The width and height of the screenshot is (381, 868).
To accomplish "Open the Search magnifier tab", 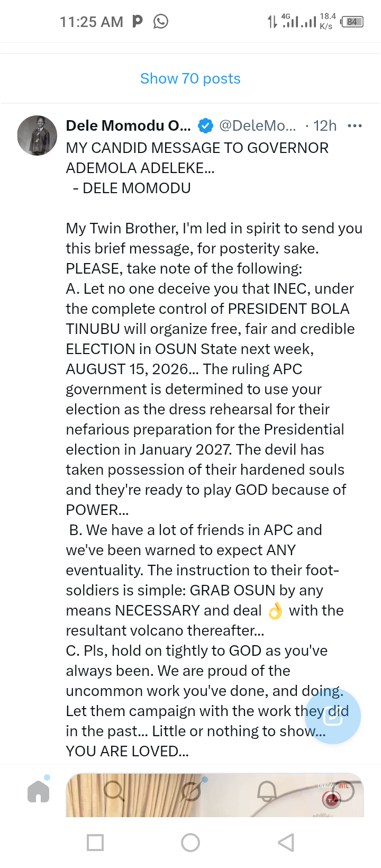I will tap(114, 791).
